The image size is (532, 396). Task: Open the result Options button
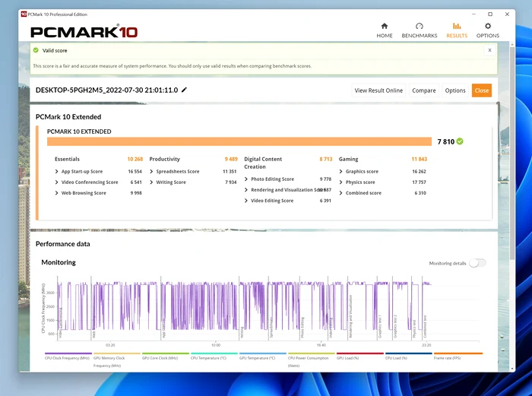(455, 90)
